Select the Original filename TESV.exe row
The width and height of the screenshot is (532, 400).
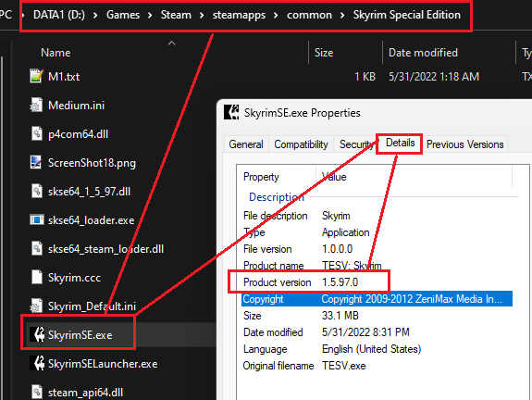coord(377,366)
